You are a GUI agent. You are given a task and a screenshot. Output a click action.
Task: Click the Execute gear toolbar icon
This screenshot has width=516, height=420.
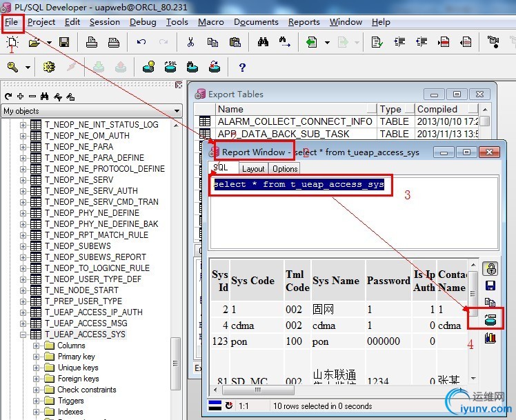coord(49,67)
